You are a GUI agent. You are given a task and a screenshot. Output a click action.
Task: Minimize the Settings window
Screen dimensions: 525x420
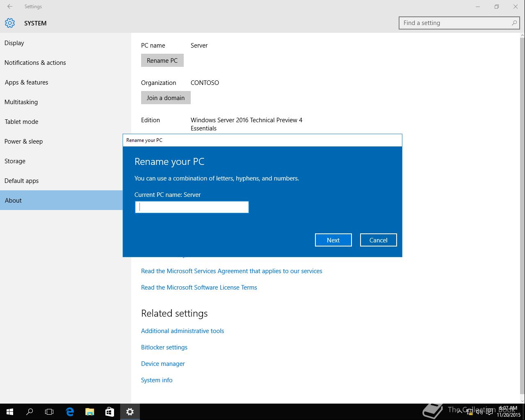click(478, 7)
